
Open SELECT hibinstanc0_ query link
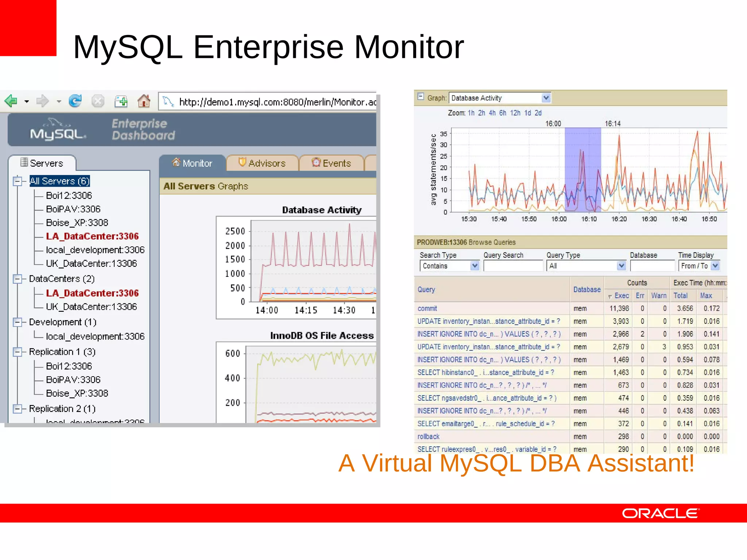coord(486,372)
